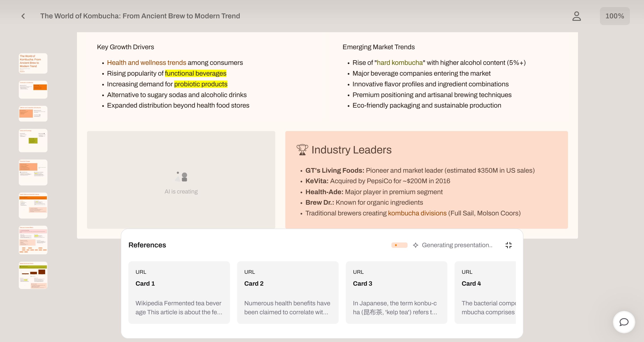The width and height of the screenshot is (644, 342).
Task: Click the 'KeVita:' bullet line
Action: 378,181
